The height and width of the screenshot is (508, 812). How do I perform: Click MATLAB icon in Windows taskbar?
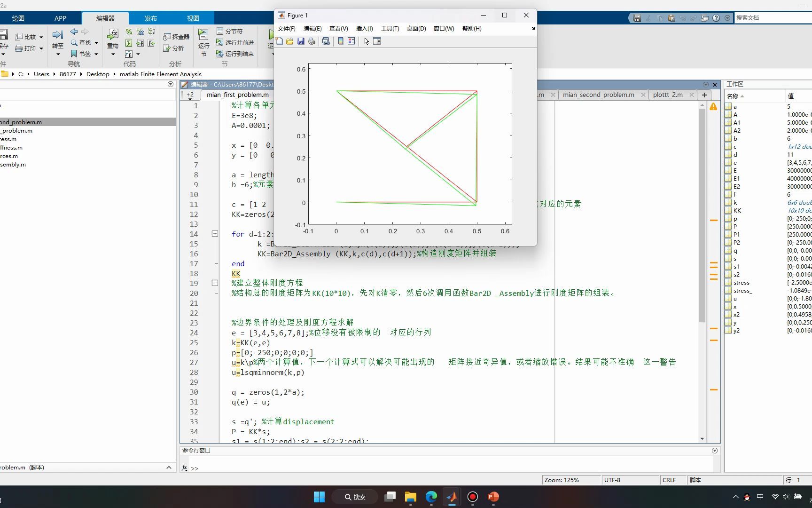click(452, 497)
